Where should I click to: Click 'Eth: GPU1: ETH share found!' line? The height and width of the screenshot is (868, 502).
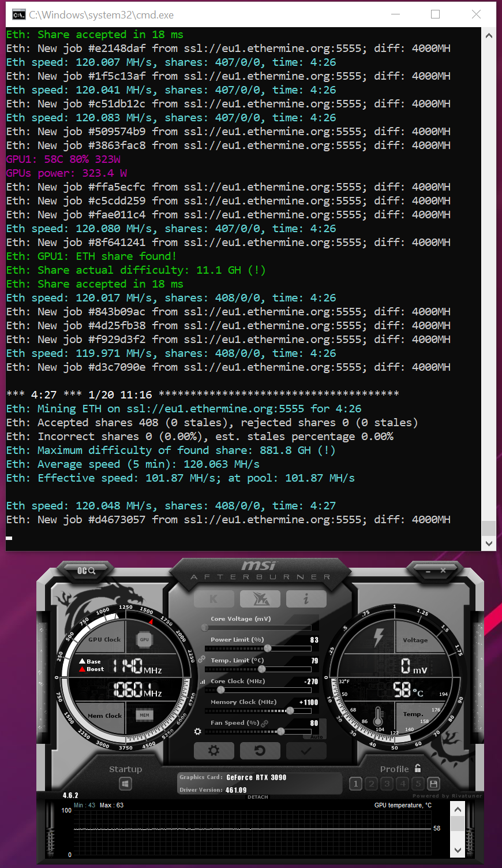click(x=92, y=256)
